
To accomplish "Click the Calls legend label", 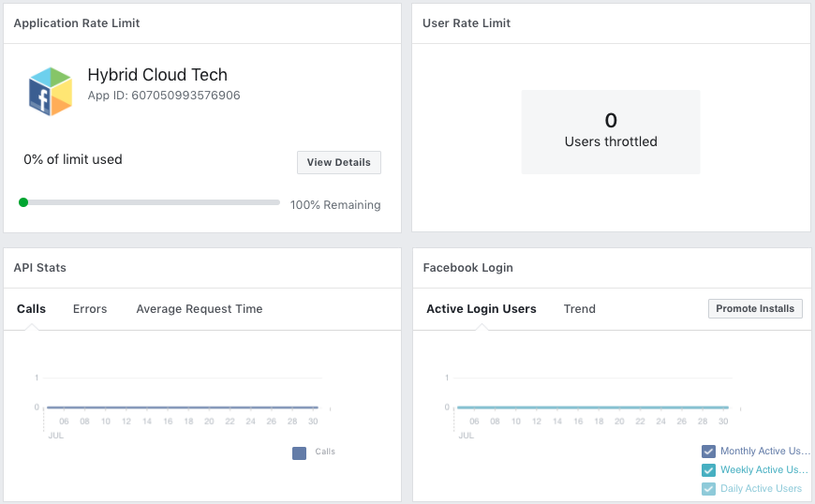I will tap(325, 452).
